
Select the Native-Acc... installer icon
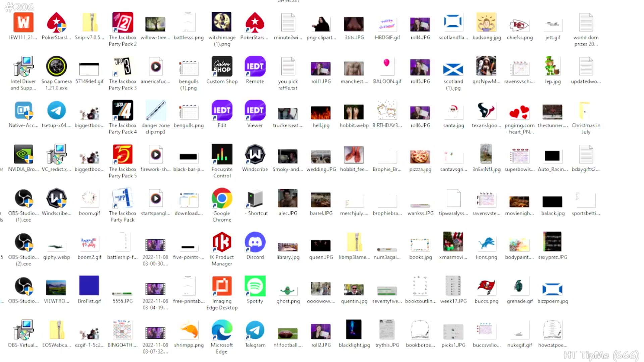[23, 110]
